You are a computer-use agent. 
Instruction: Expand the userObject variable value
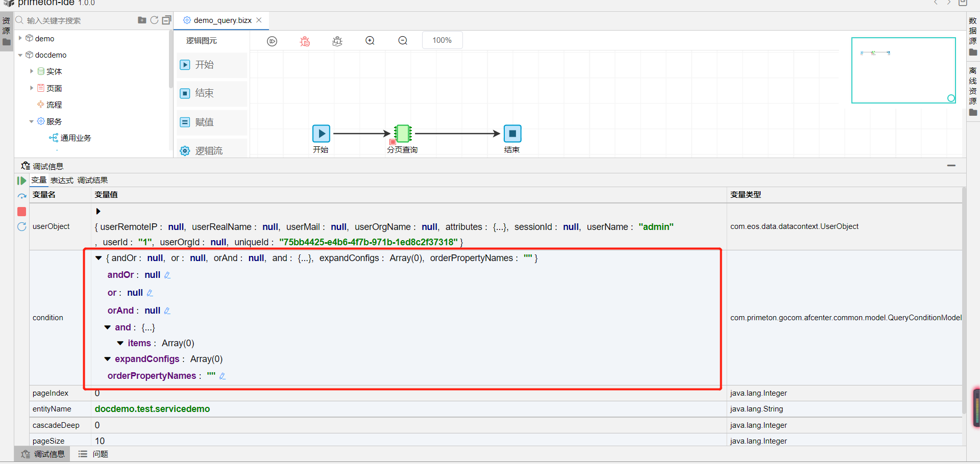pyautogui.click(x=98, y=211)
